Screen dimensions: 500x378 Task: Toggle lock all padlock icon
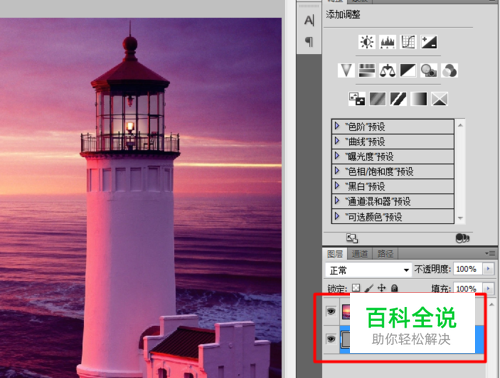point(394,288)
